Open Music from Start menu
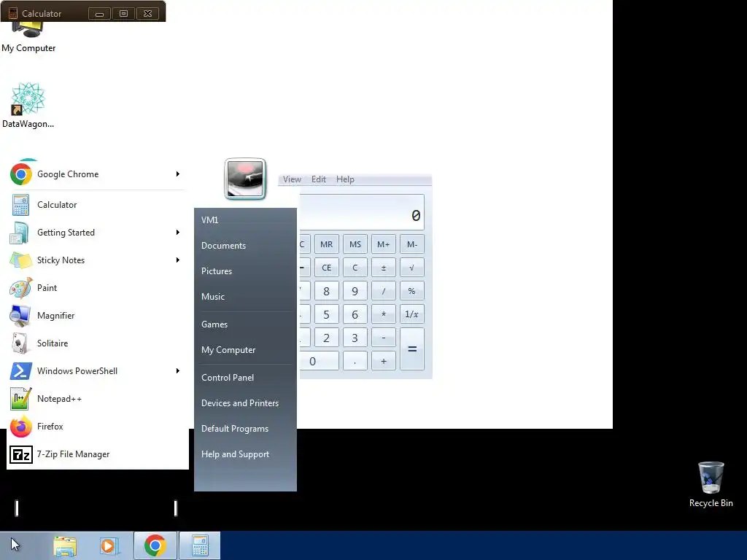 click(x=245, y=297)
